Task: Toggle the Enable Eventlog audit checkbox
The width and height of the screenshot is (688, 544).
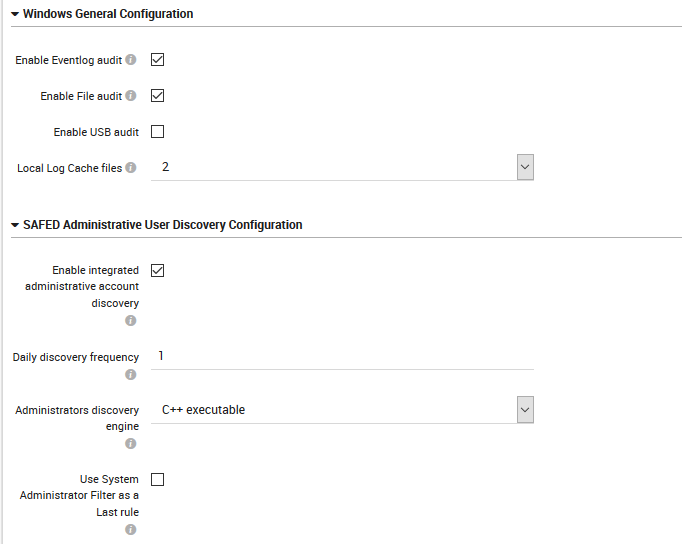Action: pos(157,60)
